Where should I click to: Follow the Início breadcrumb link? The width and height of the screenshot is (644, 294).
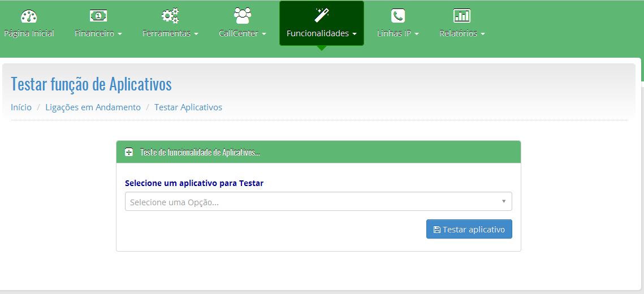click(21, 107)
